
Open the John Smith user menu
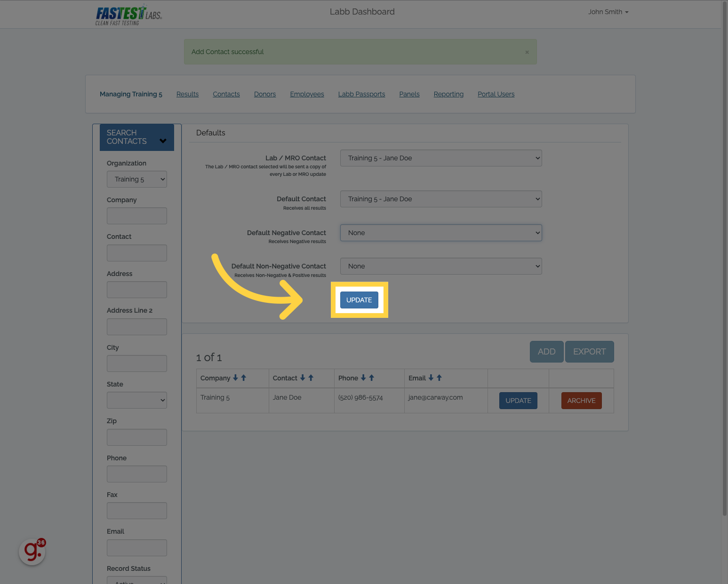click(608, 12)
